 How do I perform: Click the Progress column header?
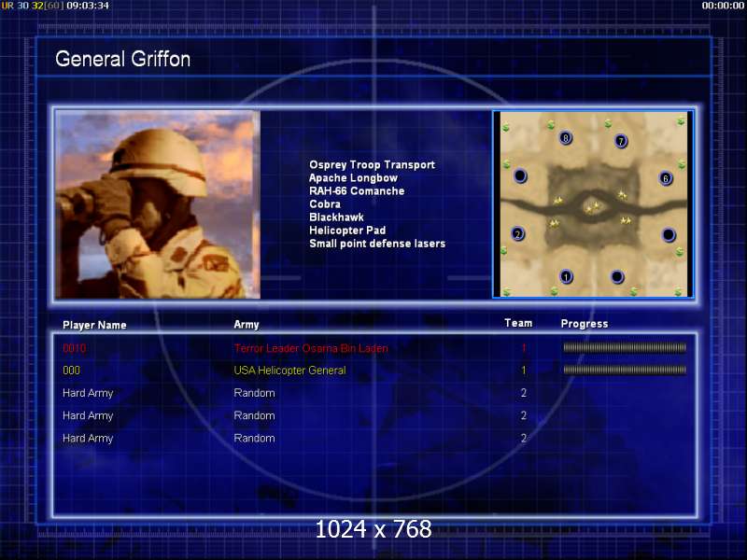585,324
